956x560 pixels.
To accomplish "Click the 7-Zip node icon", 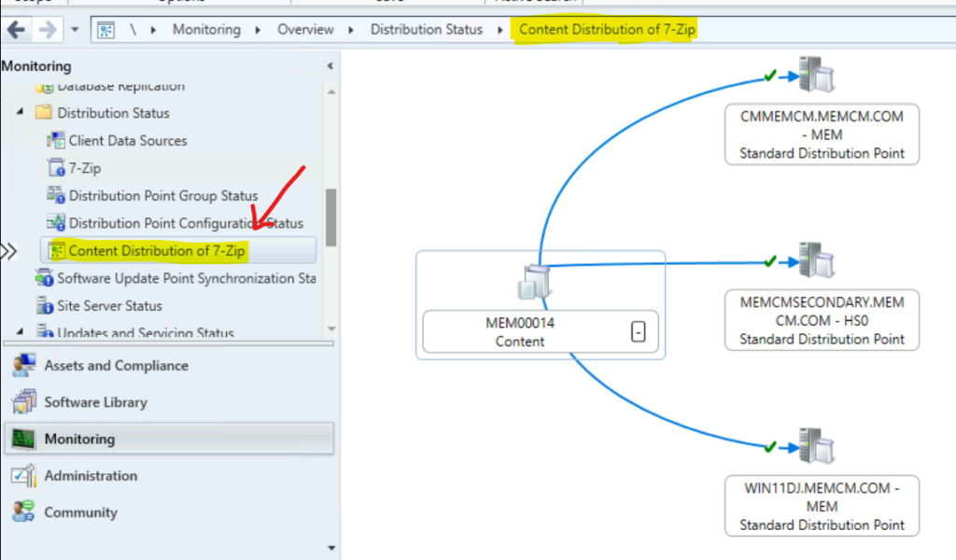I will (x=56, y=168).
